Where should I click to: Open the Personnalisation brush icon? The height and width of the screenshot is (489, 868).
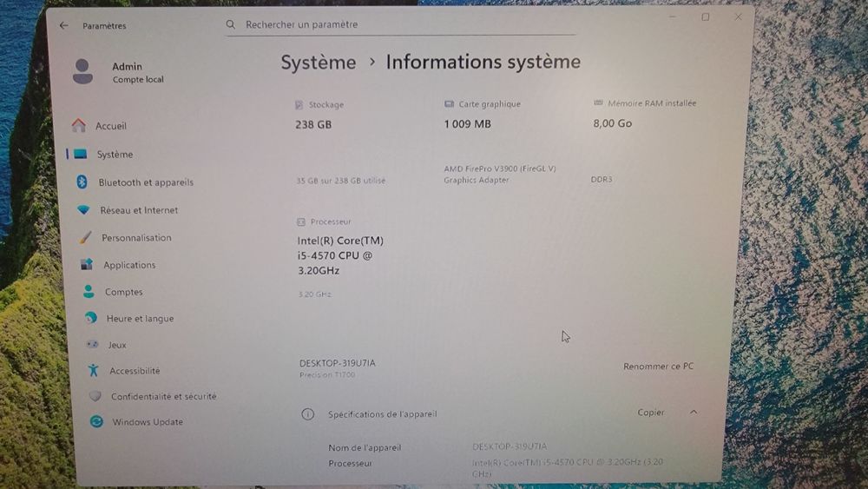tap(85, 237)
